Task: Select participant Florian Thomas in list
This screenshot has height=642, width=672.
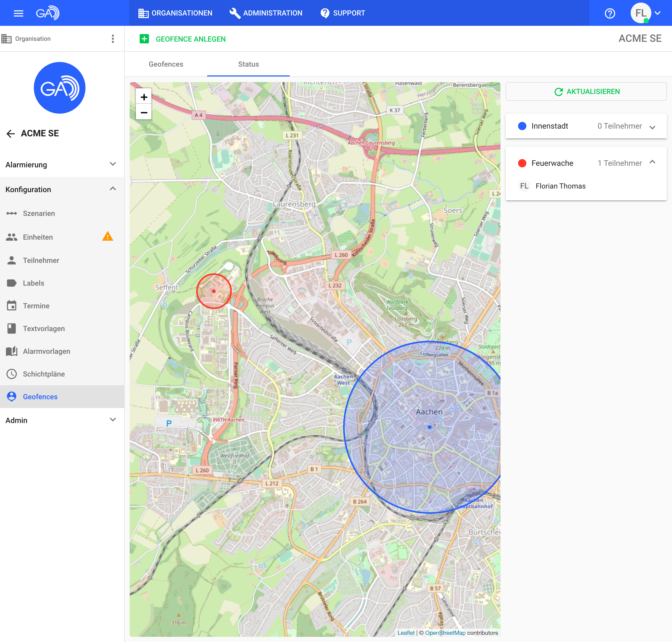Action: [x=560, y=186]
